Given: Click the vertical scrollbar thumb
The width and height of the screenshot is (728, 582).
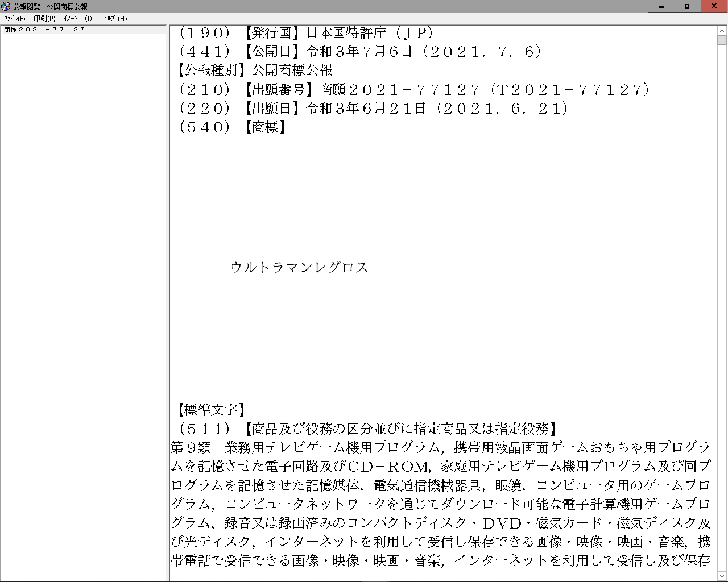Looking at the screenshot, I should 722,40.
